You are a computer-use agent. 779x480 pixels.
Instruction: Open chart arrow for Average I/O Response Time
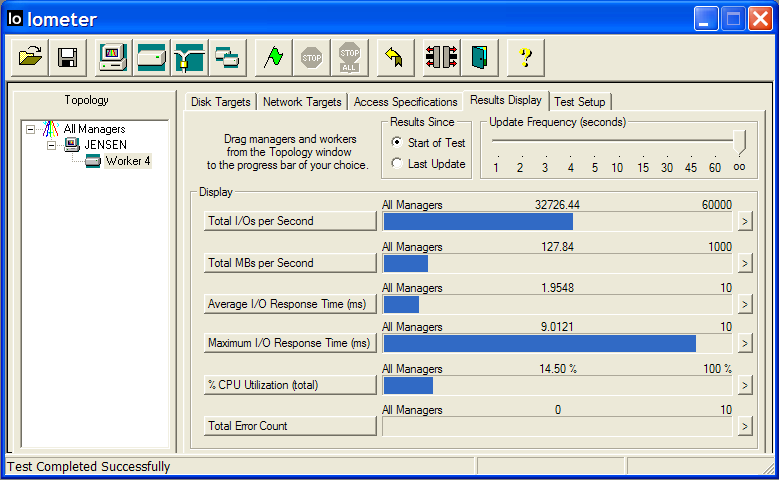[744, 304]
